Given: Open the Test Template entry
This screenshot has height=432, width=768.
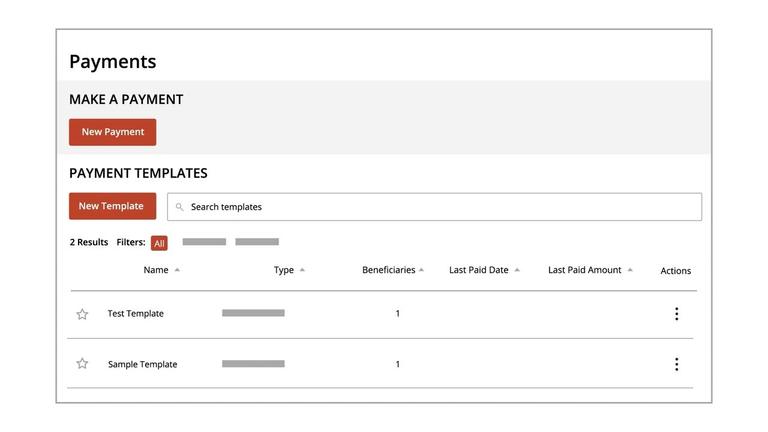Looking at the screenshot, I should tap(135, 314).
